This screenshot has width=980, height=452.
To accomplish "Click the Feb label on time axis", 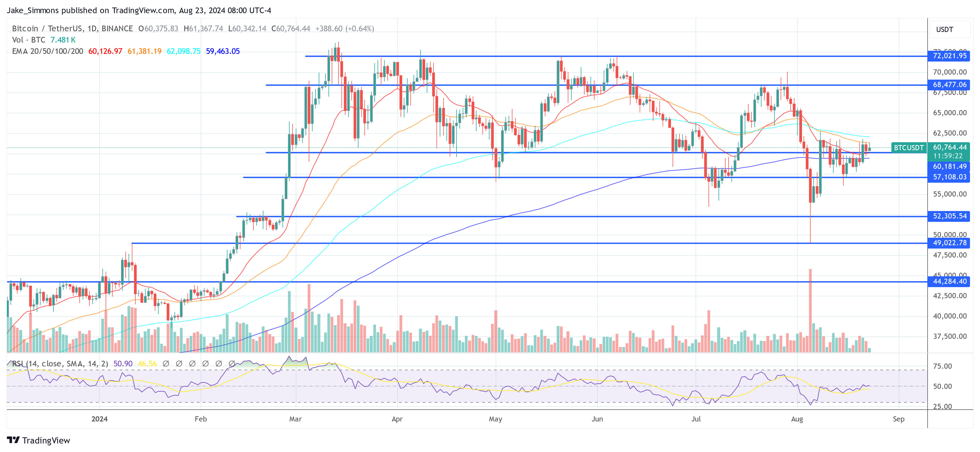I will pos(201,419).
